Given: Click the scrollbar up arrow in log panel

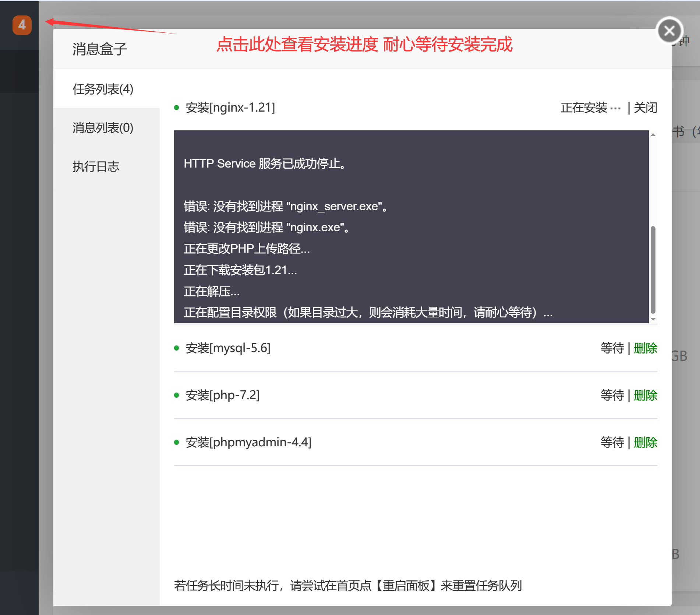Looking at the screenshot, I should 653,135.
